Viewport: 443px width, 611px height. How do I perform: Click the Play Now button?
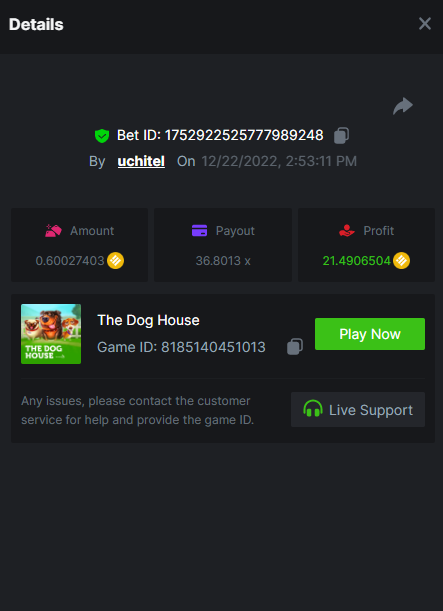point(370,334)
